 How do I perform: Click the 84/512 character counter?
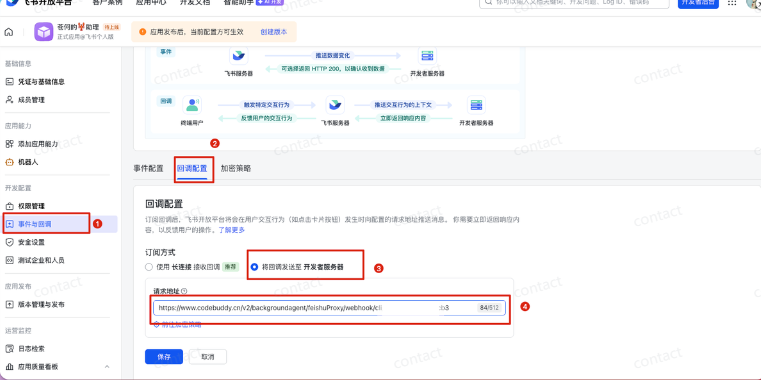(x=489, y=308)
